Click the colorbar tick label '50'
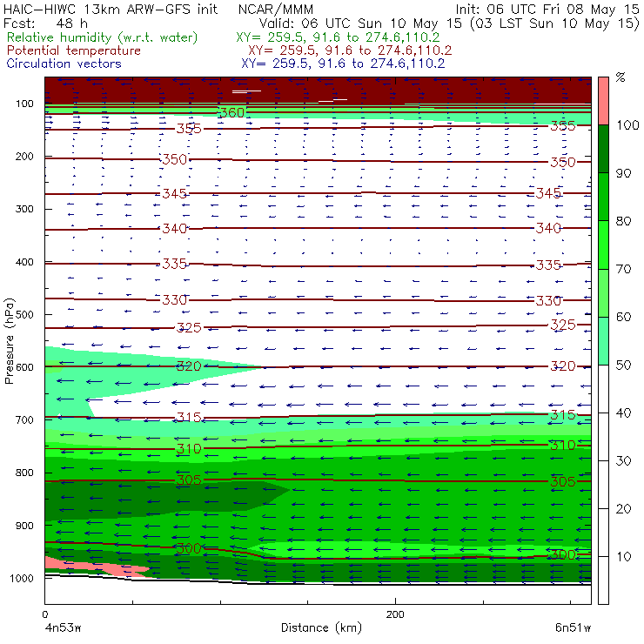Image resolution: width=644 pixels, height=644 pixels. tap(623, 366)
